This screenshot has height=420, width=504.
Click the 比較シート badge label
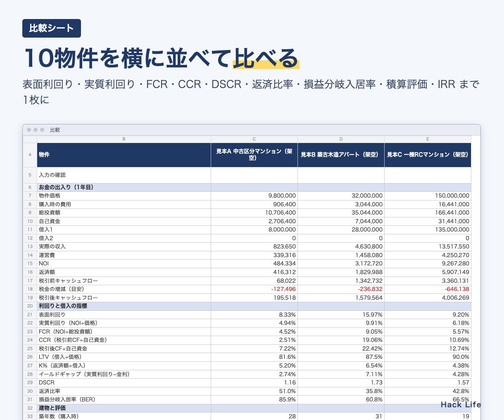pos(52,28)
